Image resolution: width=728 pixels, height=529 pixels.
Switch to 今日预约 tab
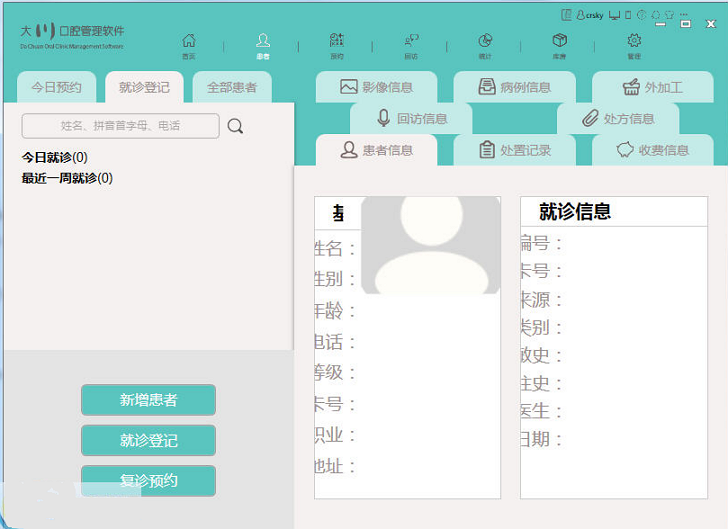pos(57,87)
